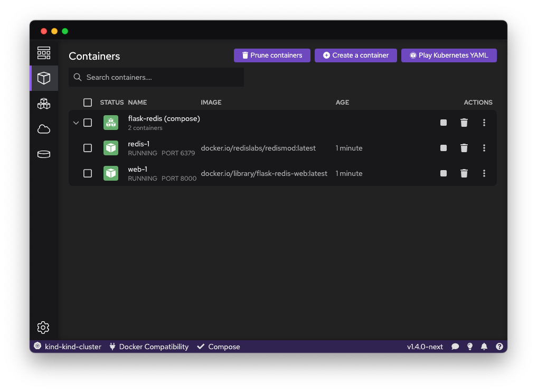Open the feedback chat icon

coord(455,347)
